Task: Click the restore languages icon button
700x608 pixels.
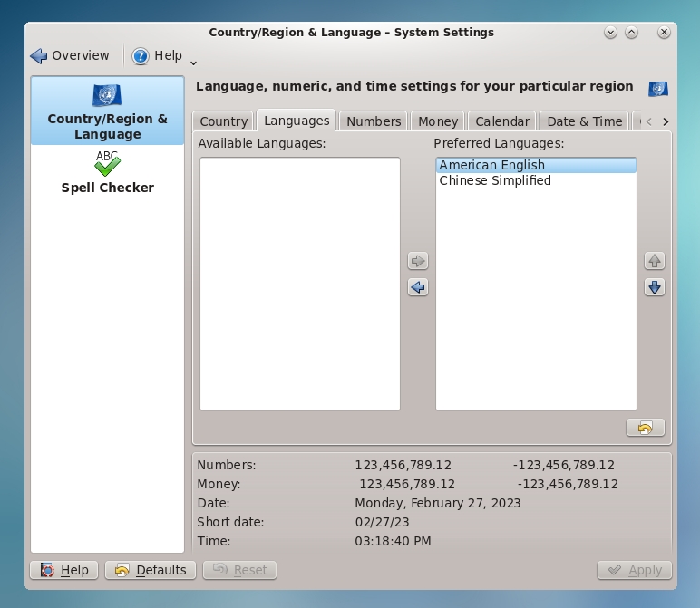Action: click(645, 428)
